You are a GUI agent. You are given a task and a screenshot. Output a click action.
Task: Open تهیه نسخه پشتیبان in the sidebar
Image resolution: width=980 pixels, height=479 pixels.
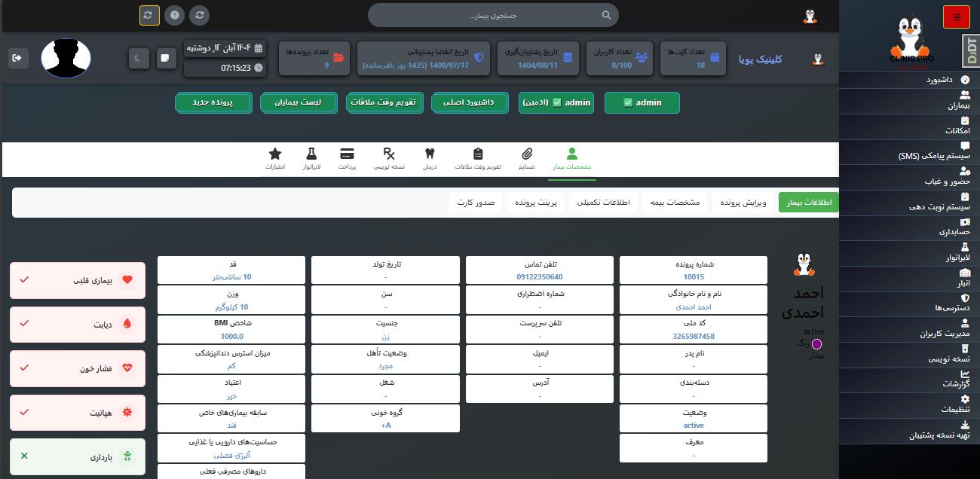pyautogui.click(x=909, y=430)
